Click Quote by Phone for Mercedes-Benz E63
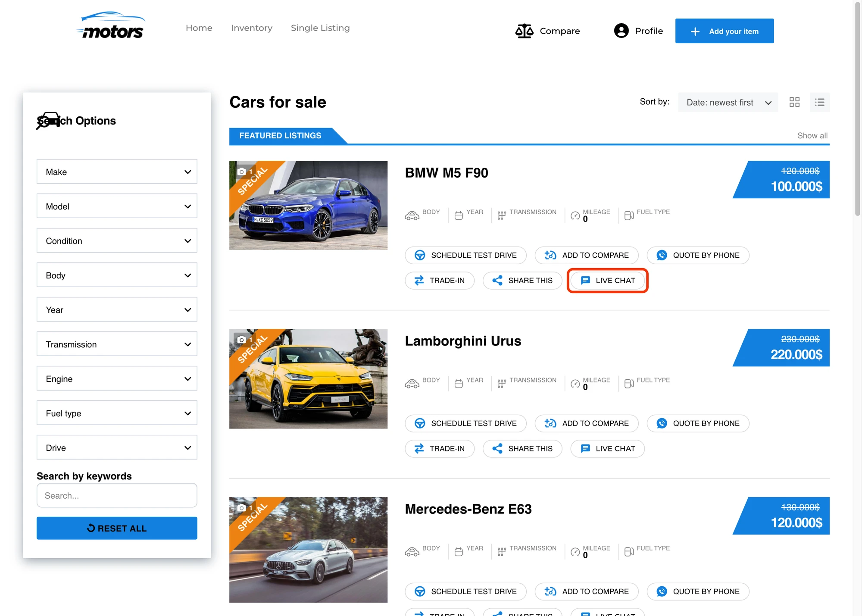Screen dimensions: 862x616 tap(698, 591)
